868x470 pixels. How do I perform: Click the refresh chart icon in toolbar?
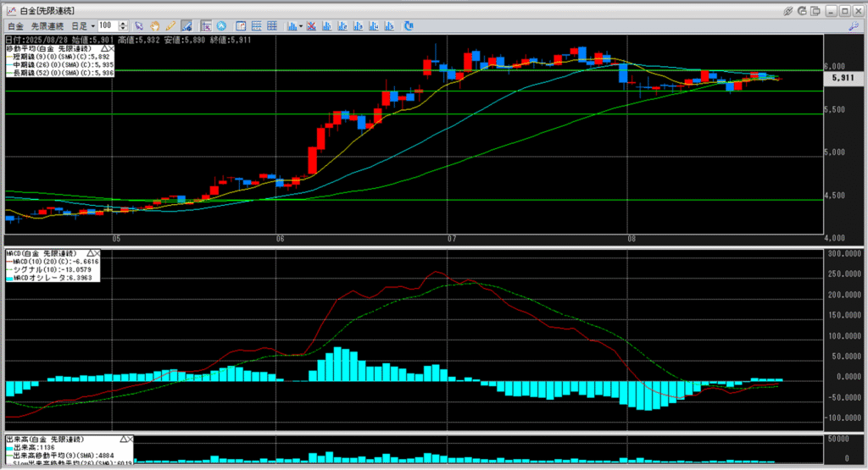pyautogui.click(x=408, y=26)
